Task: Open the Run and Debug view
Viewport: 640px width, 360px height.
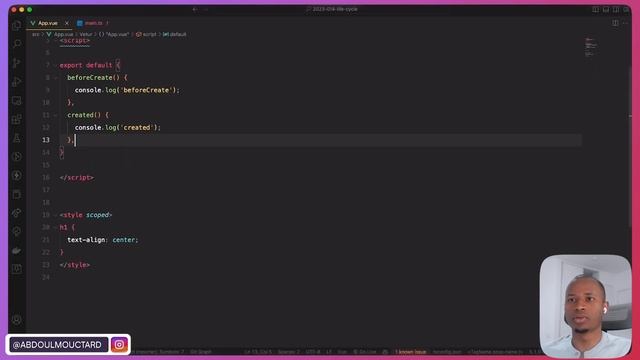Action: click(x=17, y=82)
